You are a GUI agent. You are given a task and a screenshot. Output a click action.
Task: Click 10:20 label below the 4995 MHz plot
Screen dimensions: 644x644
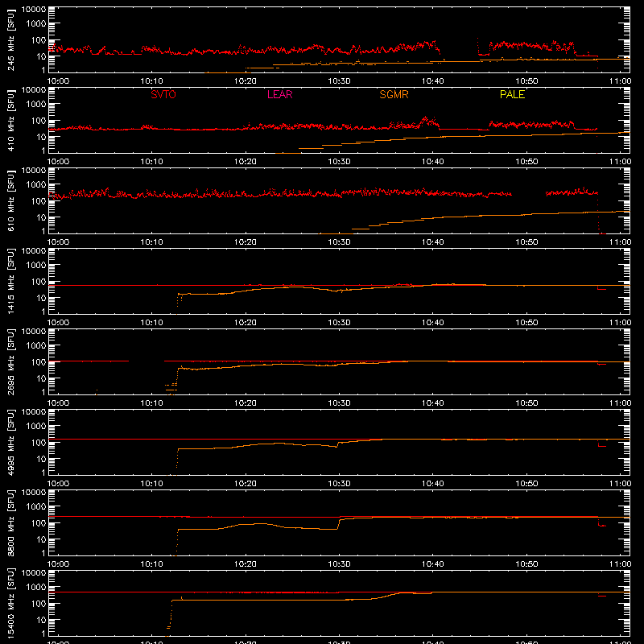pyautogui.click(x=246, y=484)
